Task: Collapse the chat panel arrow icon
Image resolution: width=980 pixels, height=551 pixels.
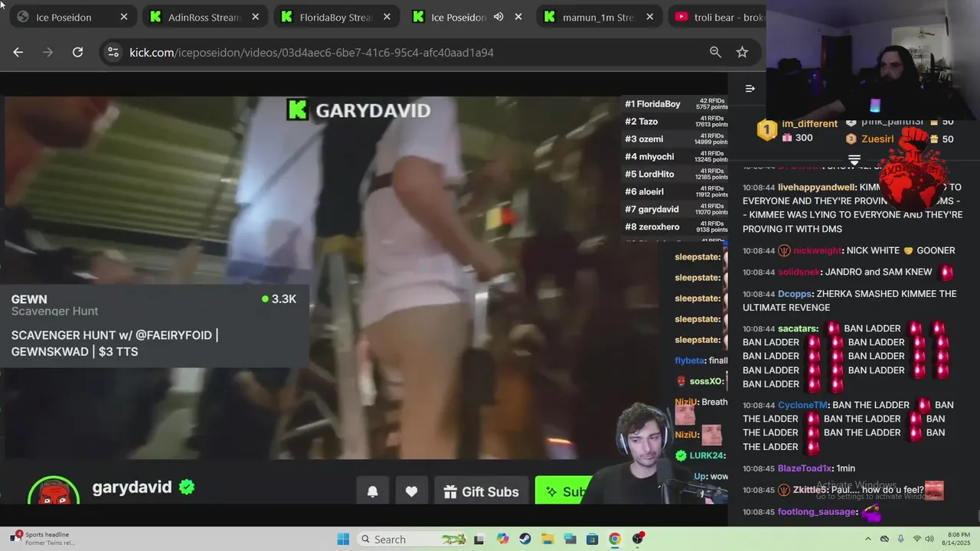Action: click(x=750, y=88)
